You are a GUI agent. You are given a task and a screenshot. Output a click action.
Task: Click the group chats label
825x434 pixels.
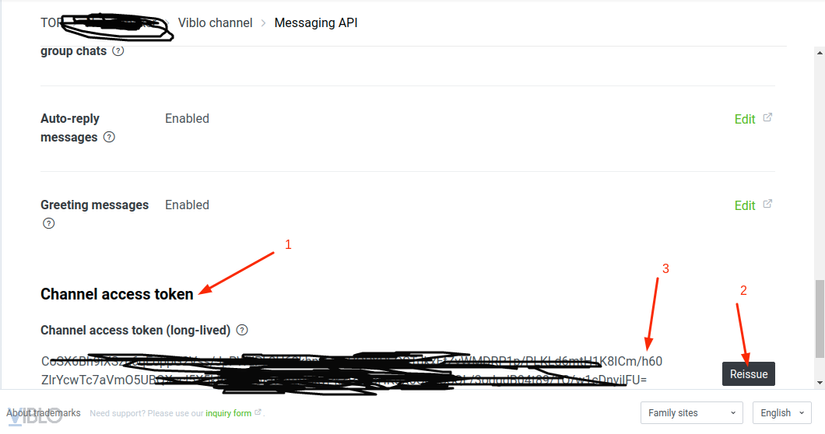(73, 51)
